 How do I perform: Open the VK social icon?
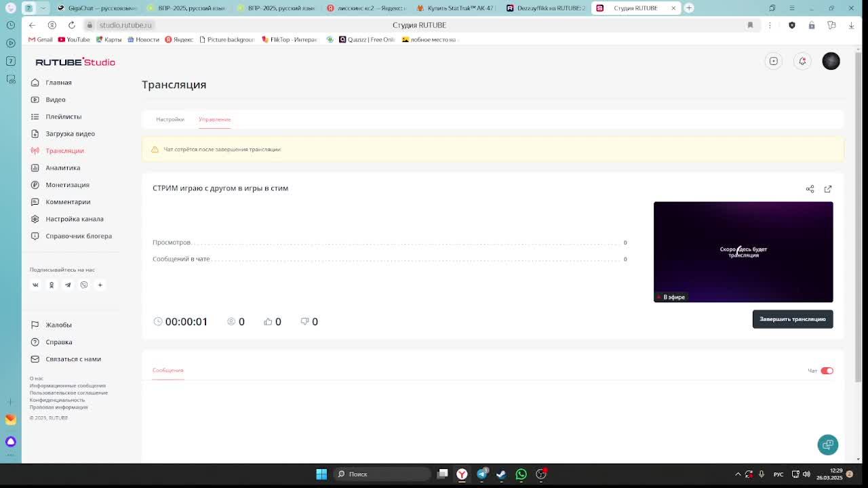(35, 285)
